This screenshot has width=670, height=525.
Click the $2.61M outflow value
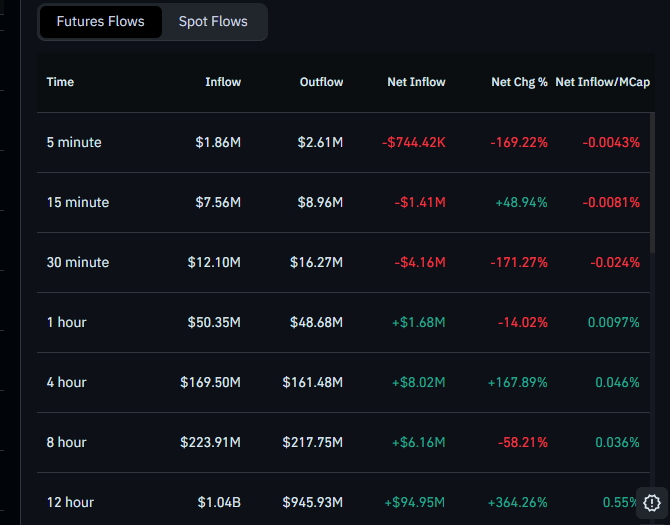[320, 142]
